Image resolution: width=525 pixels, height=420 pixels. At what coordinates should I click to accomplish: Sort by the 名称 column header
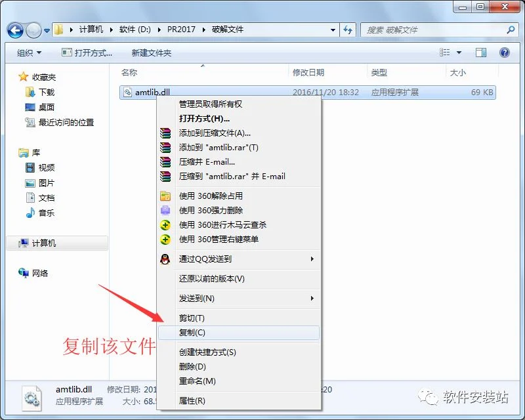pos(129,72)
